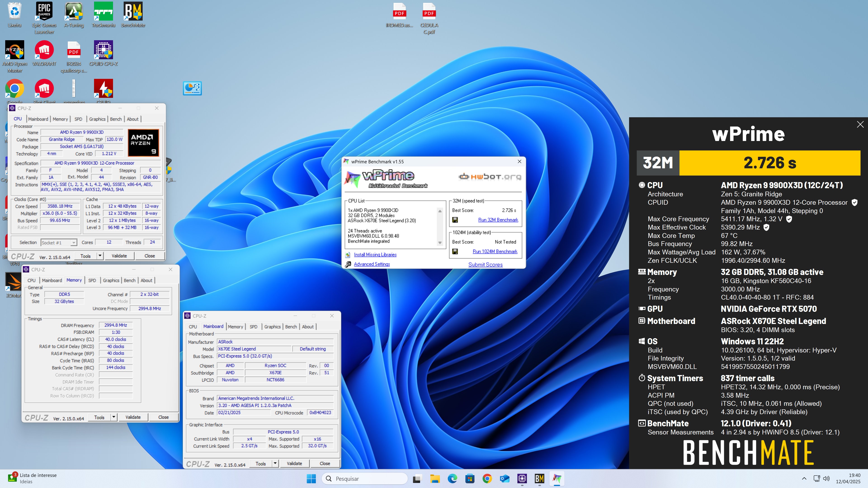Image resolution: width=868 pixels, height=488 pixels.
Task: Expand Tools dropdown arrow in CPU-Z Memory window
Action: (113, 417)
